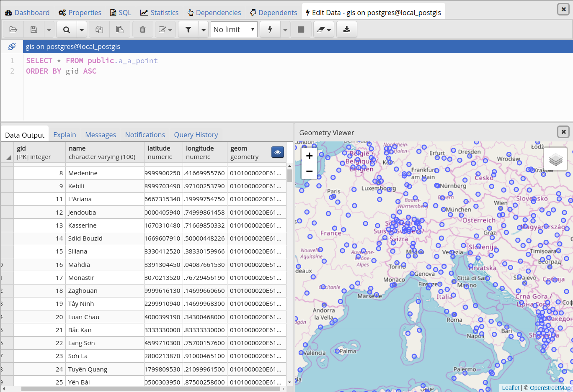This screenshot has height=392, width=573.
Task: Execute query with lightning bolt icon
Action: tap(270, 30)
